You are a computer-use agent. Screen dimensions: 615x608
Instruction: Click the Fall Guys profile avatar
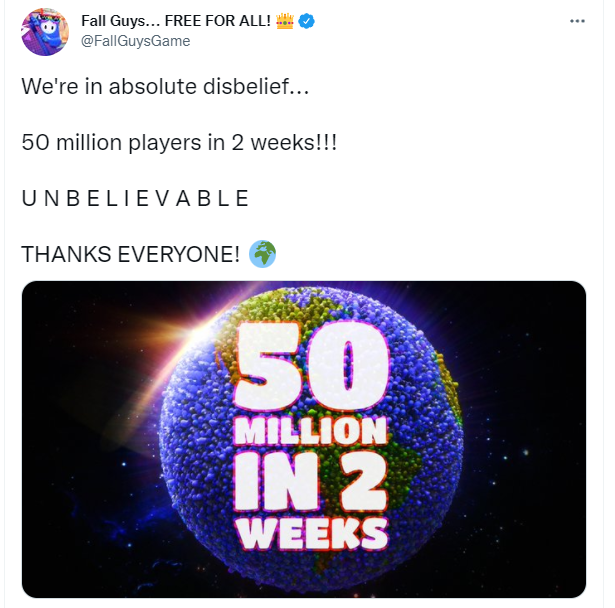45,32
